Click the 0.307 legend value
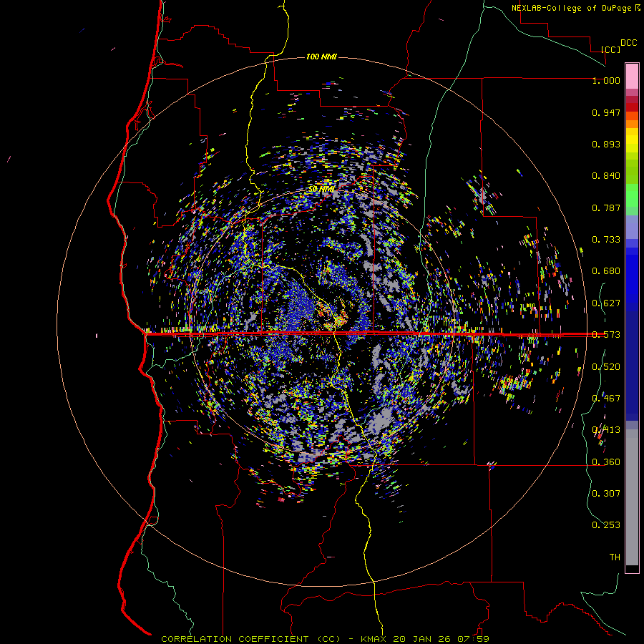Image resolution: width=644 pixels, height=644 pixels. (x=606, y=494)
